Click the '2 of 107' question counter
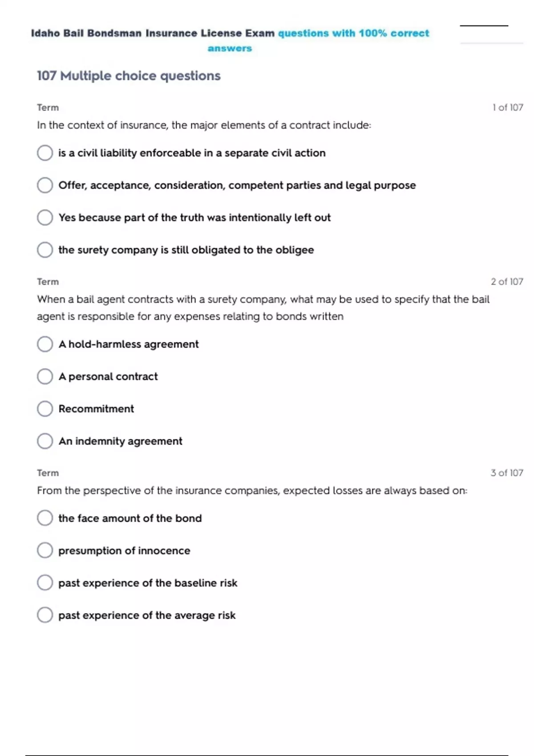Screen dimensions: 534x756 pos(507,281)
